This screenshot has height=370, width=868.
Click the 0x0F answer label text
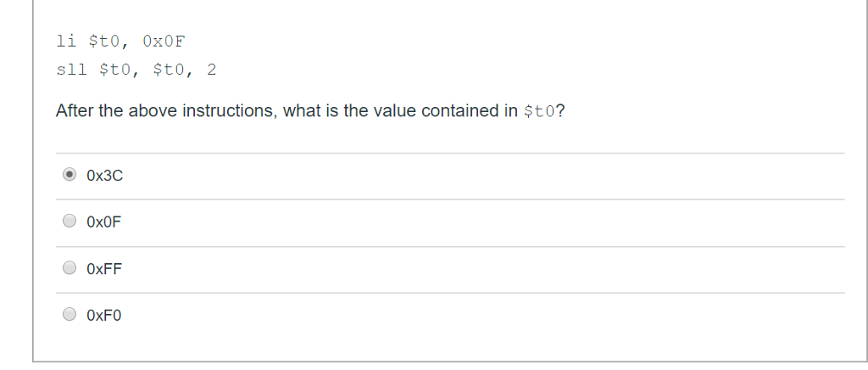(x=103, y=222)
